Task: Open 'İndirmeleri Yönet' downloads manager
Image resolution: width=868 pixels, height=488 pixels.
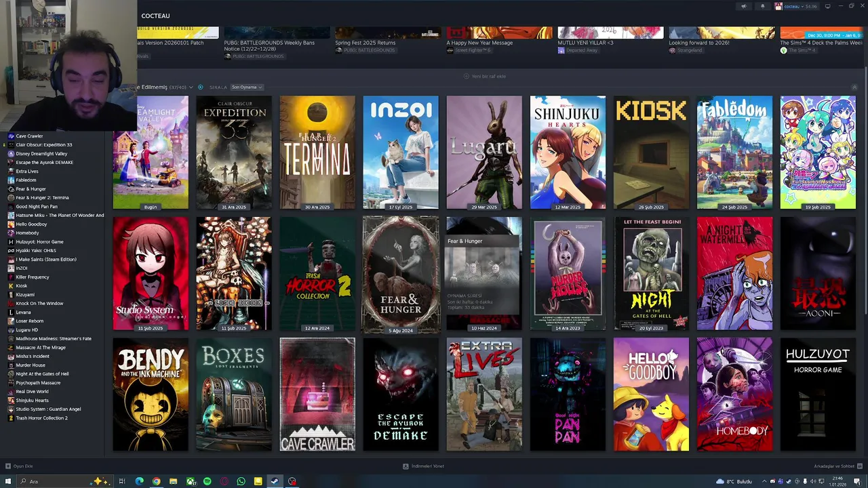Action: pyautogui.click(x=423, y=466)
